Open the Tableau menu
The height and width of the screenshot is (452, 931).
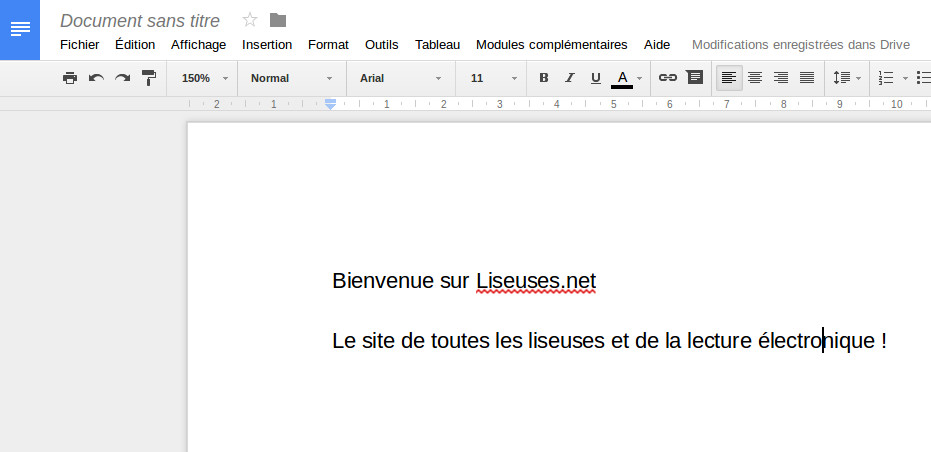point(438,45)
